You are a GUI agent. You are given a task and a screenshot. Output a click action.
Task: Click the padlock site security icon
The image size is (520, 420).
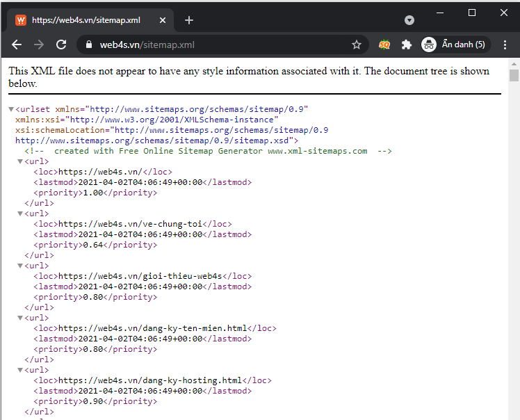pos(88,45)
